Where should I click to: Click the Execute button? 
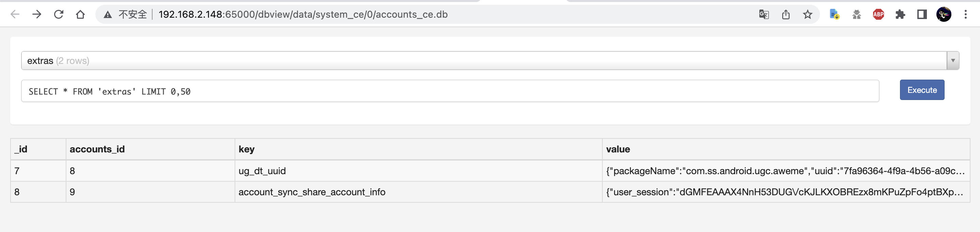(922, 90)
